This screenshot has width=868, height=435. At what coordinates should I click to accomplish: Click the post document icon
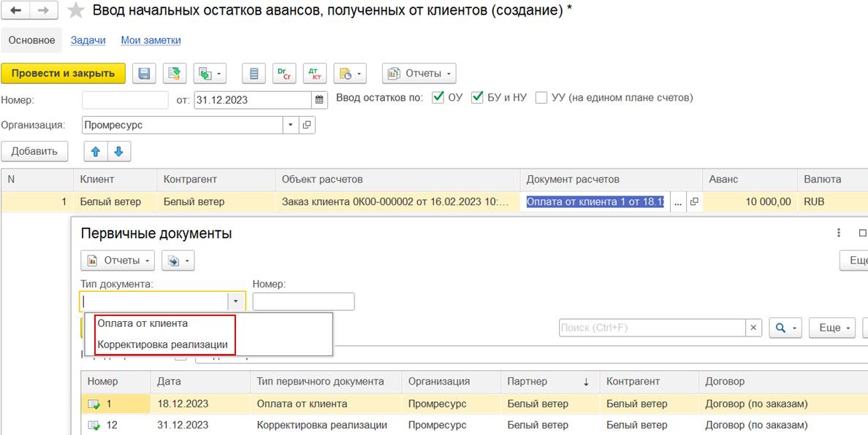(x=174, y=74)
